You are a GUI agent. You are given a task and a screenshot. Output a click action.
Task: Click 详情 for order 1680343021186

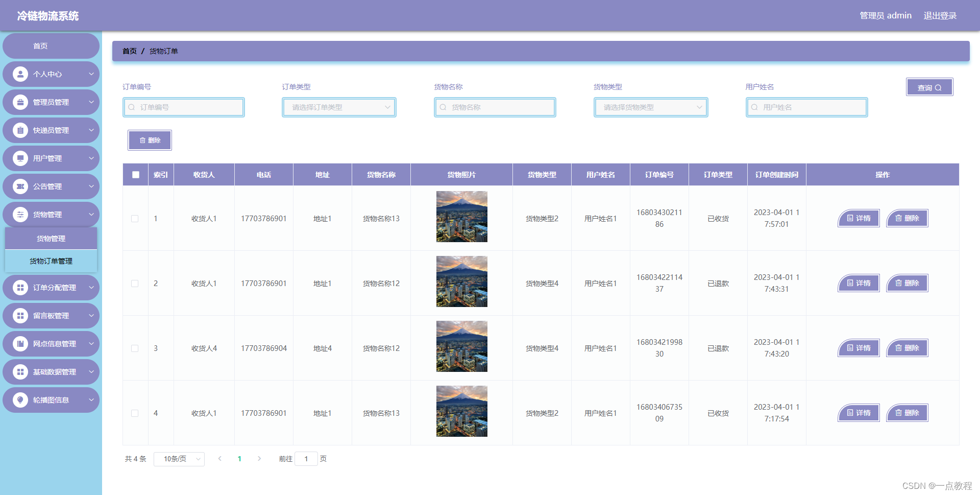coord(859,219)
